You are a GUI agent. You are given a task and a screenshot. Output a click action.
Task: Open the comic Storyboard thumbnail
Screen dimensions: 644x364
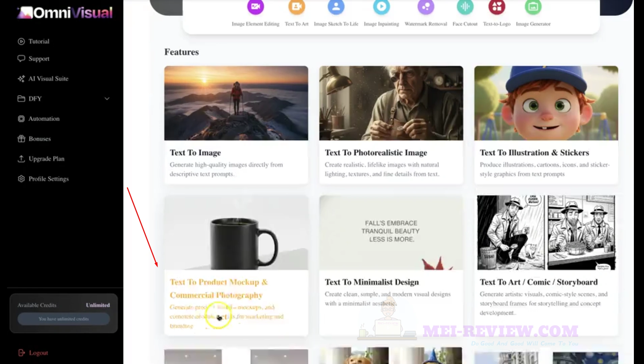[546, 232]
